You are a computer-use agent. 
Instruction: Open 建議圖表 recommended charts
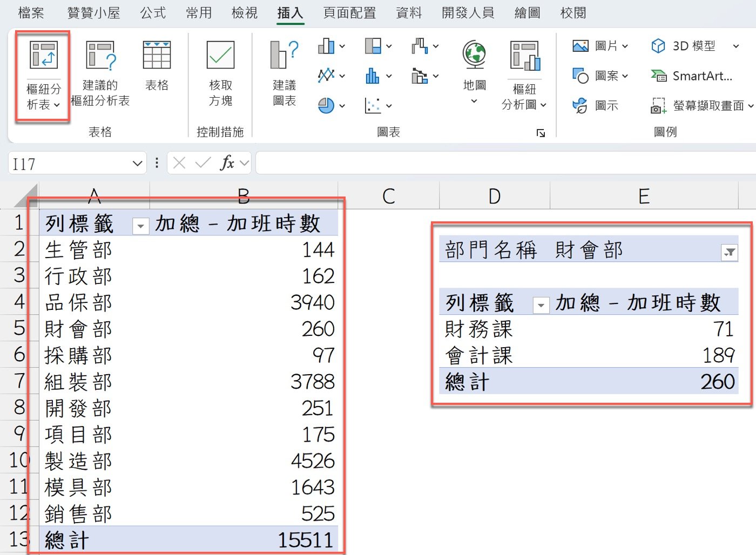(x=284, y=57)
